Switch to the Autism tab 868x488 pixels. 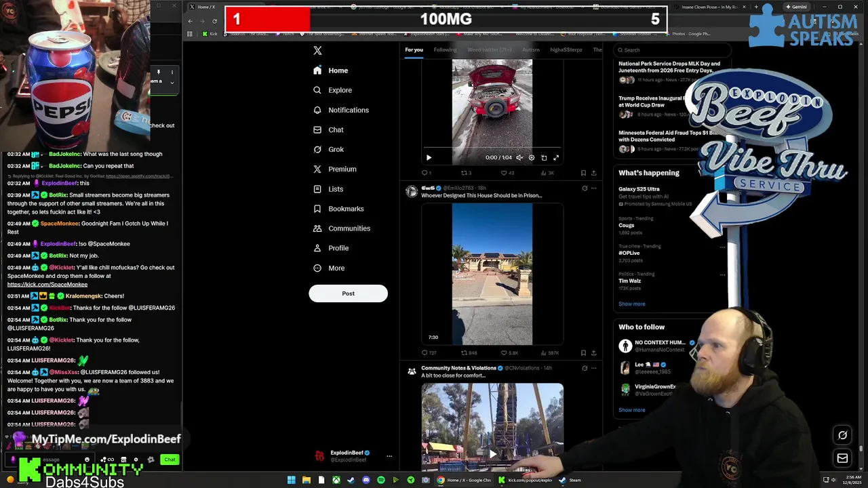pyautogui.click(x=531, y=49)
